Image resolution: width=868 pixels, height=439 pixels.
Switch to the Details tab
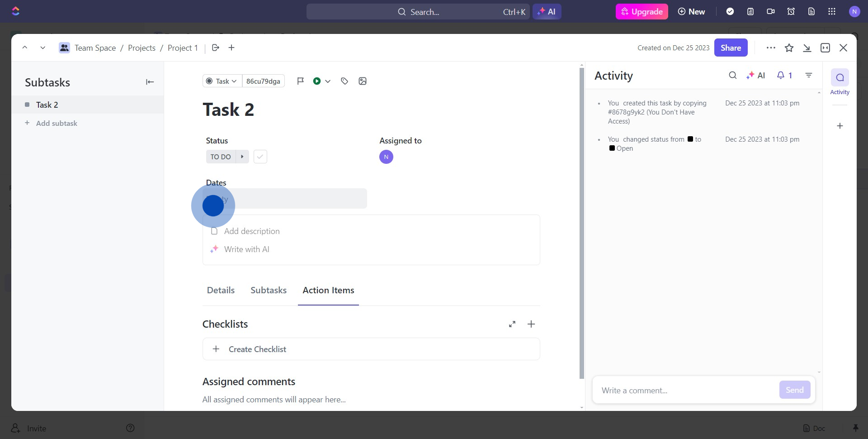pyautogui.click(x=221, y=290)
